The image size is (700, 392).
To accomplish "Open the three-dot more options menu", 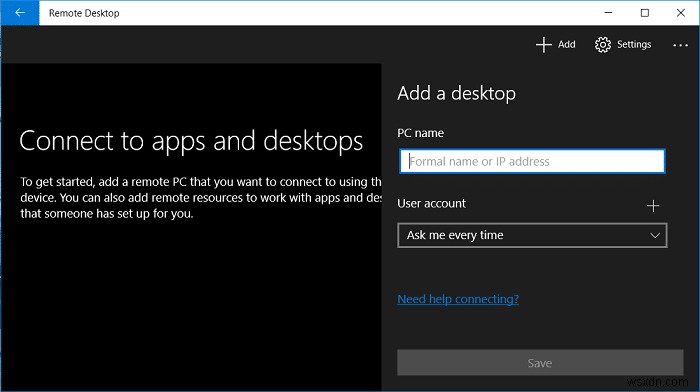I will (x=680, y=45).
